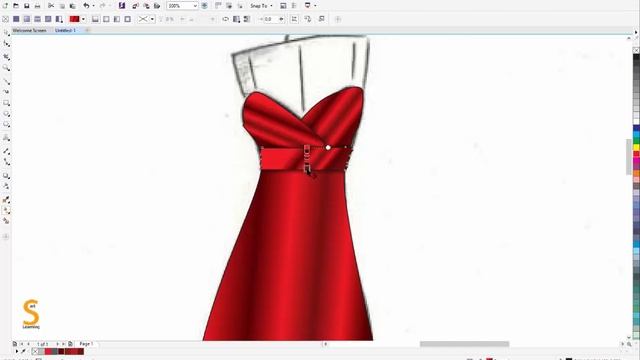Switch to the Welcome Screen tab

pos(29,30)
